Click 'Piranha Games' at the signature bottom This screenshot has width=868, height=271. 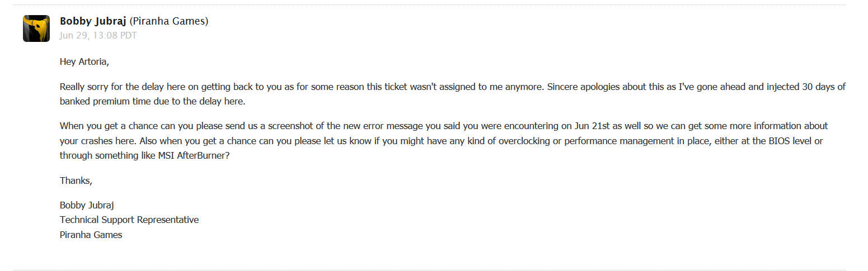point(91,235)
